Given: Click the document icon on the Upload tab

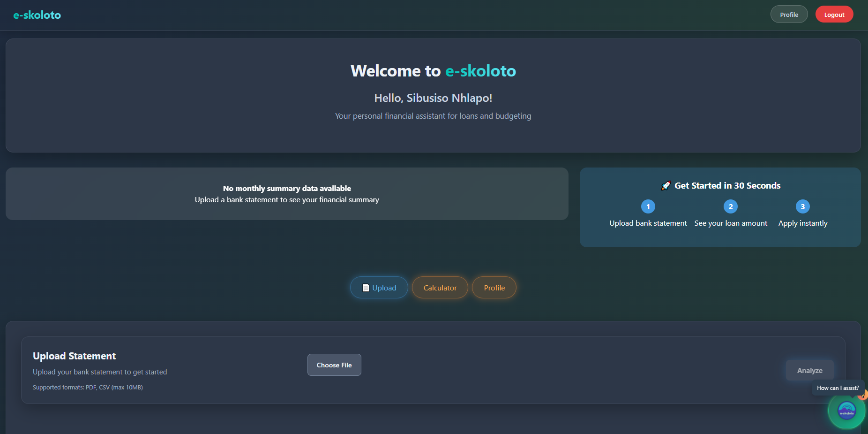Looking at the screenshot, I should click(366, 287).
